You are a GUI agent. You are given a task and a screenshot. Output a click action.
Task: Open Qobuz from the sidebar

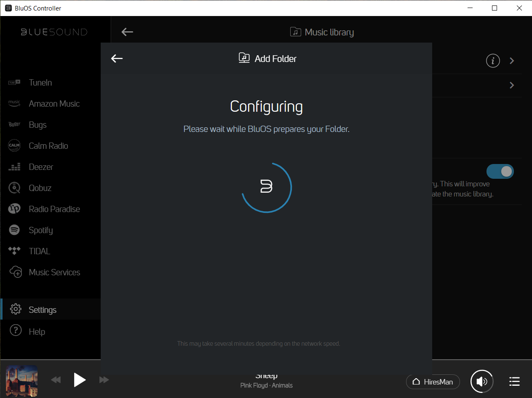(40, 188)
